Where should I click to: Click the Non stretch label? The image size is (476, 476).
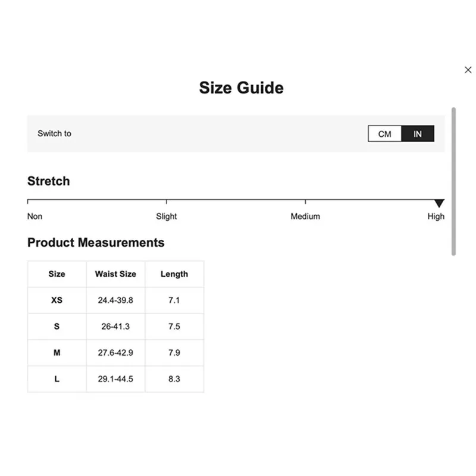(35, 217)
